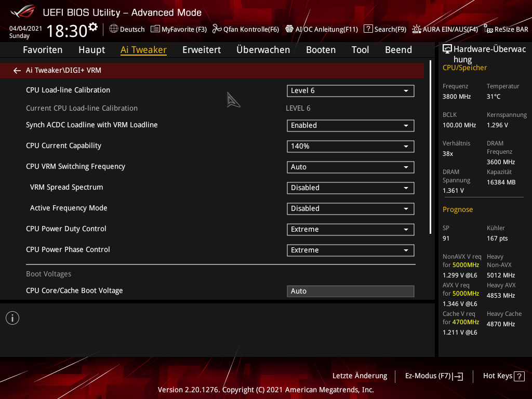Screen dimensions: 532x399
Task: Switch to the Tool tab
Action: click(361, 50)
